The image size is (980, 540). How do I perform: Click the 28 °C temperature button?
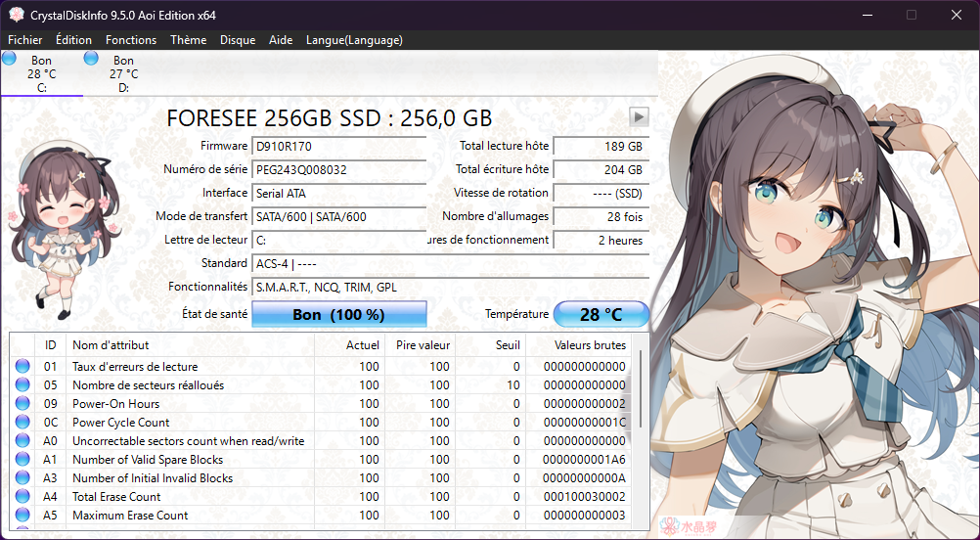601,314
